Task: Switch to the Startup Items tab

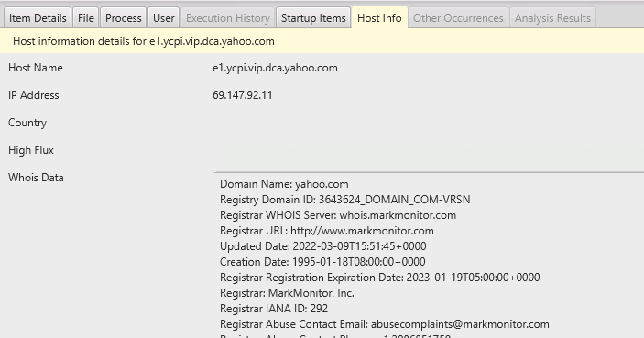Action: point(313,18)
